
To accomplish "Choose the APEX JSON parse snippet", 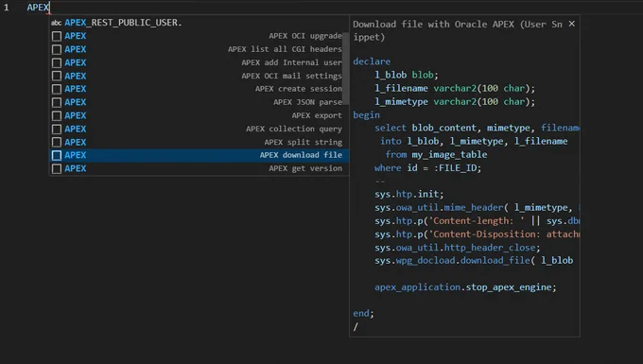I will [200, 102].
